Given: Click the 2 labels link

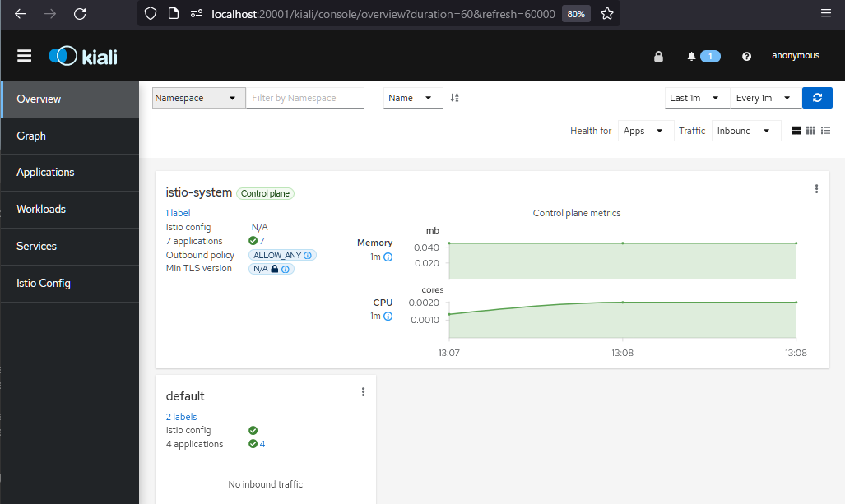Looking at the screenshot, I should pyautogui.click(x=181, y=417).
